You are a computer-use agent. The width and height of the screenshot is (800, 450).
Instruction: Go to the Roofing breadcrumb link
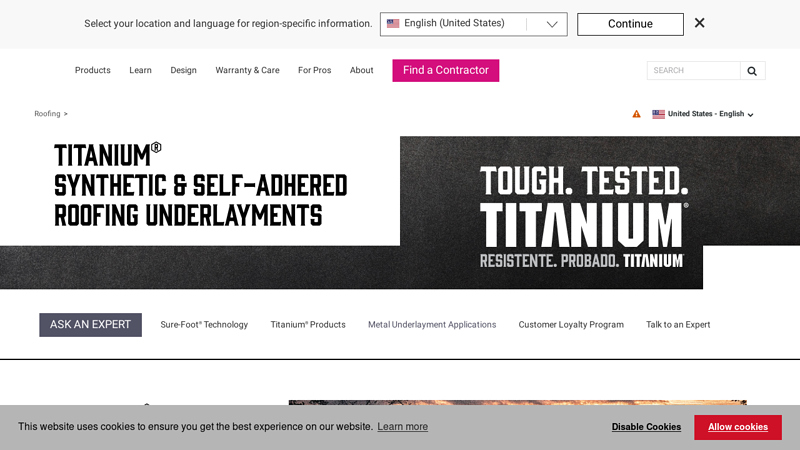47,114
